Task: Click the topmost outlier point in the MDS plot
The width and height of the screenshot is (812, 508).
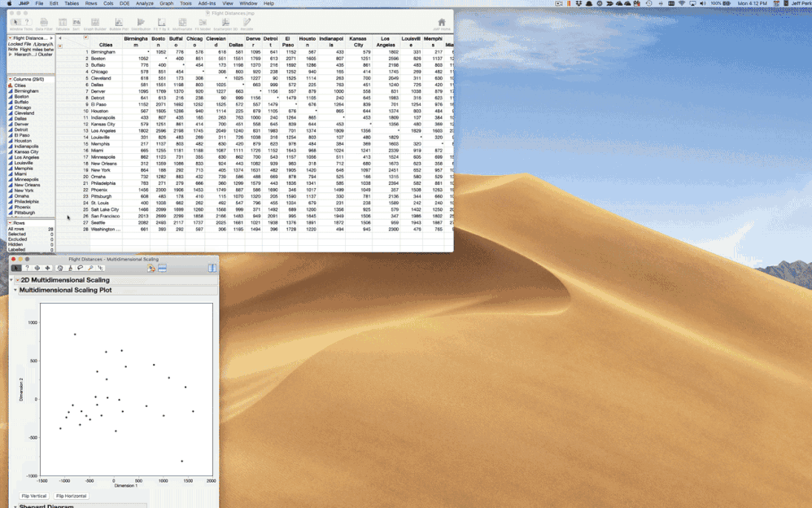Action: click(x=75, y=335)
